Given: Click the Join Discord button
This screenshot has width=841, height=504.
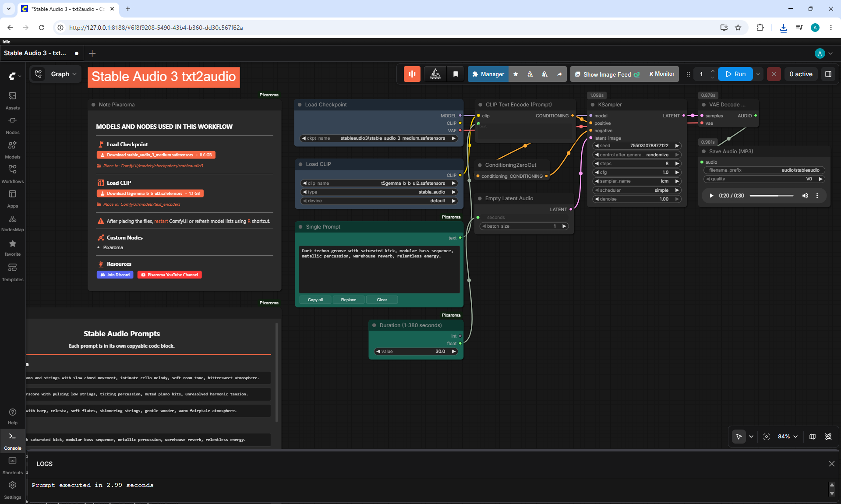Looking at the screenshot, I should pyautogui.click(x=115, y=275).
